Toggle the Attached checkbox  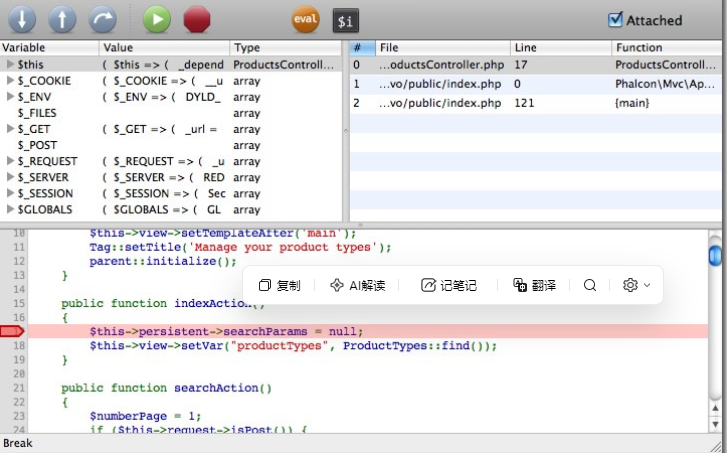616,19
